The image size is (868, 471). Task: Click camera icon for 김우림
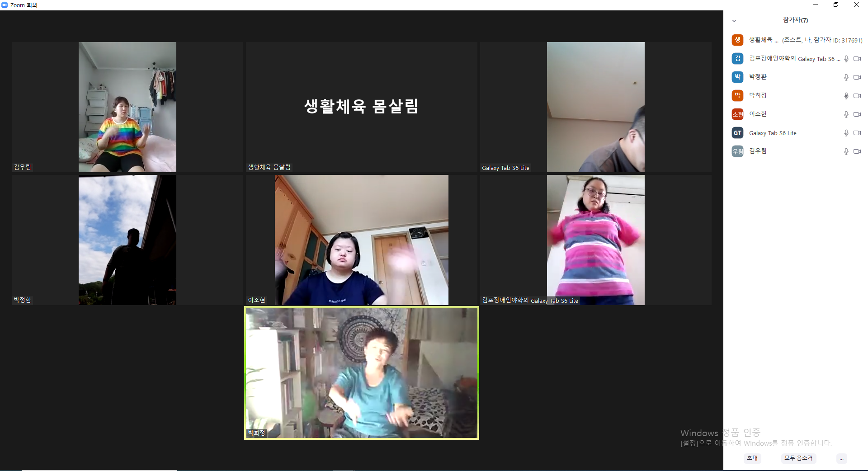pyautogui.click(x=857, y=151)
